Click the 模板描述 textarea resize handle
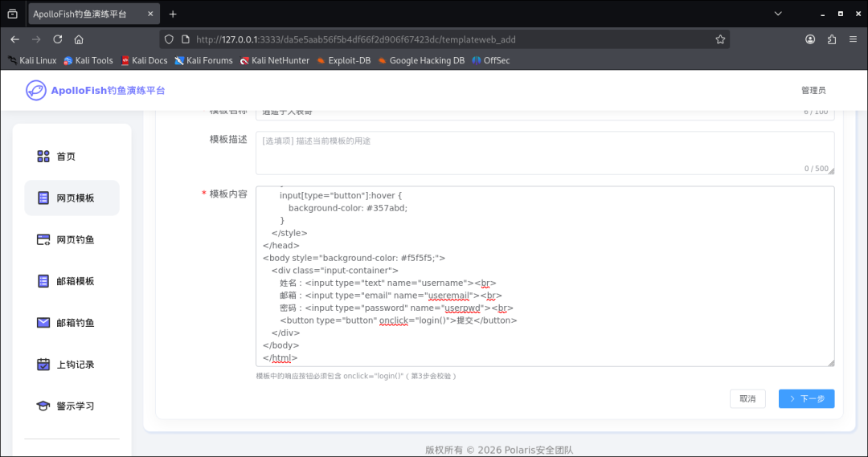 831,171
